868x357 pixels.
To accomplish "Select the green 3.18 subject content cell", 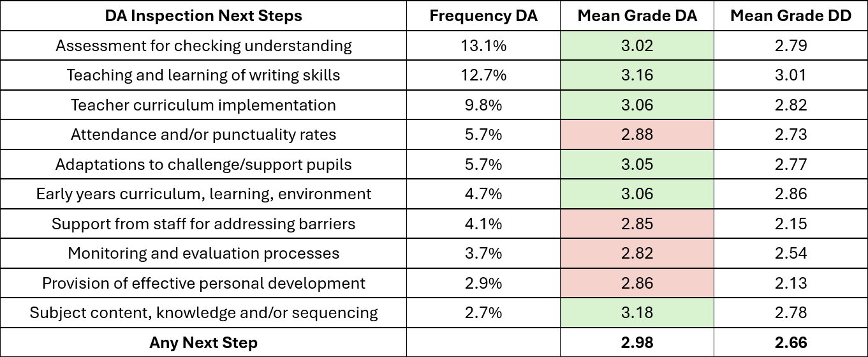I will click(636, 312).
